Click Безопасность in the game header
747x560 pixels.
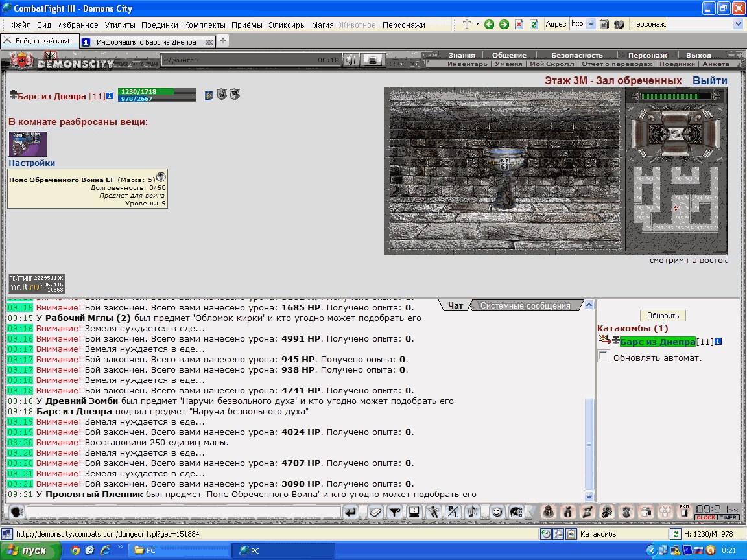[x=577, y=55]
